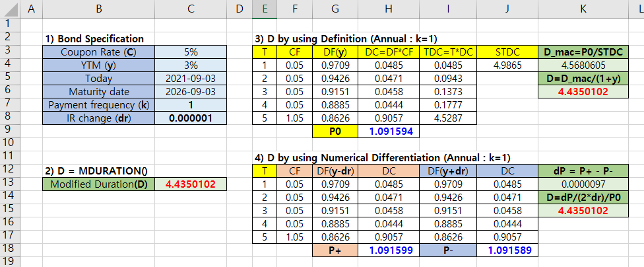Select Macaulay duration value 4.5680605
Viewport: 644px width, 267px height.
point(583,65)
